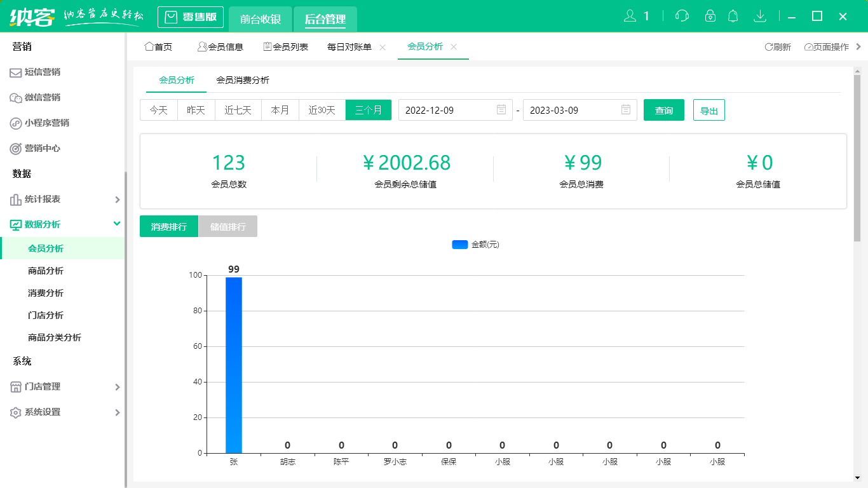Image resolution: width=868 pixels, height=488 pixels.
Task: Open 门店分析 in sidebar
Action: 46,315
